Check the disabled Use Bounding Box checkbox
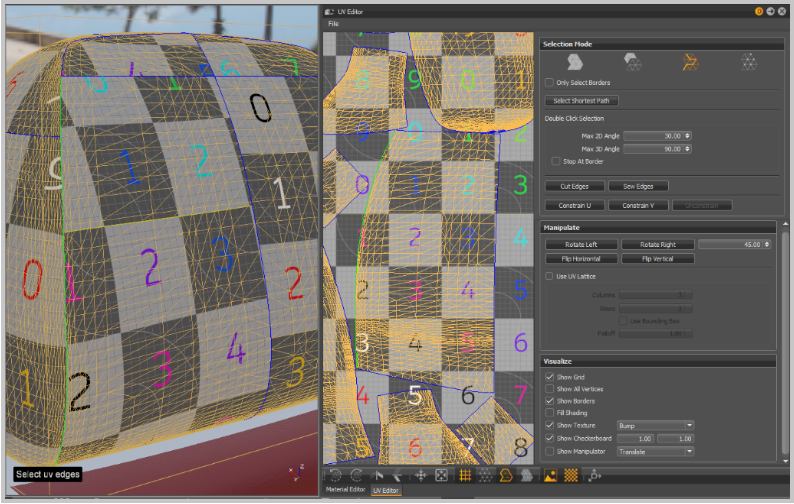The image size is (794, 504). pyautogui.click(x=623, y=321)
